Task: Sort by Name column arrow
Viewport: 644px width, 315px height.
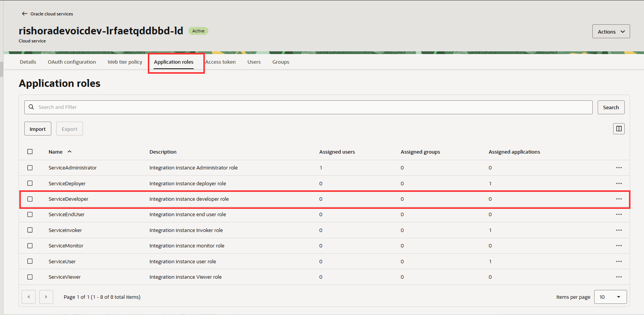Action: (69, 152)
